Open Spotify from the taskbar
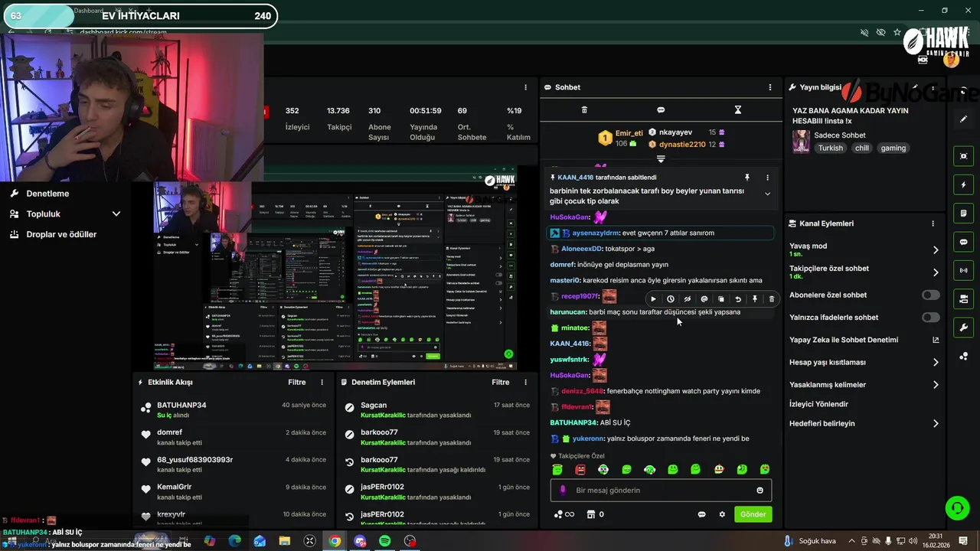 coord(384,541)
